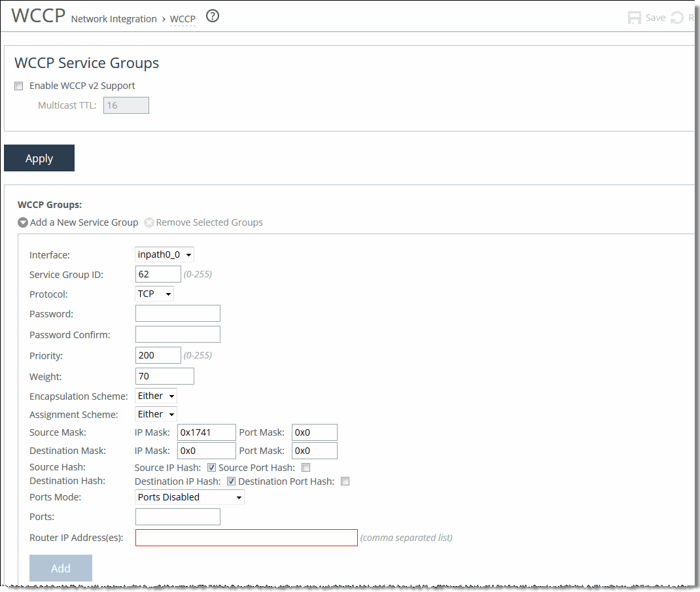Toggle the Destination Port Hash checkbox
Image resolution: width=700 pixels, height=592 pixels.
[x=345, y=481]
